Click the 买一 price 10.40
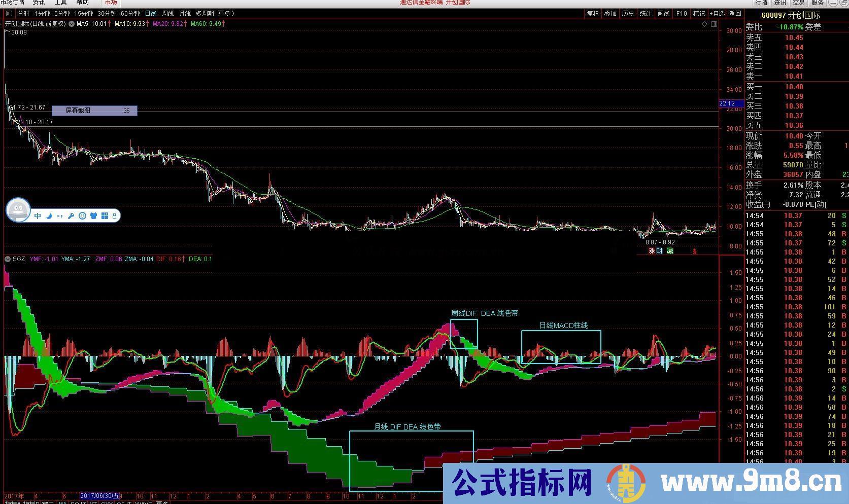Screen dimensions: 849x504 tap(794, 87)
